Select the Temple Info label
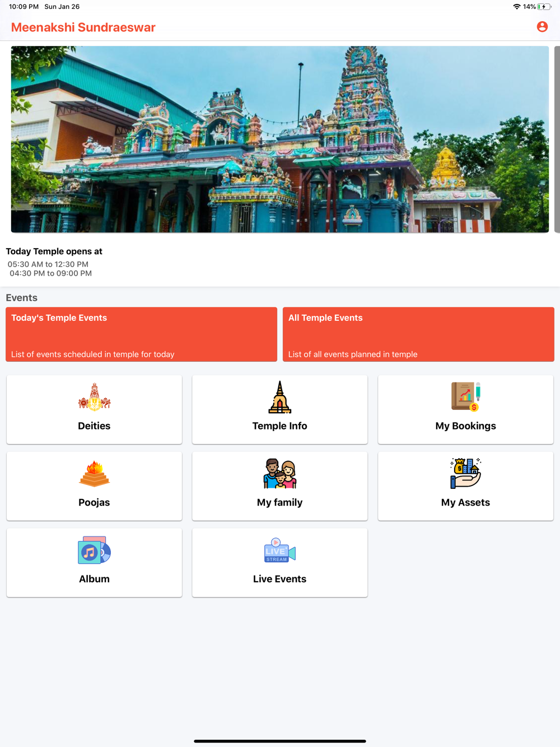The width and height of the screenshot is (560, 747). pyautogui.click(x=279, y=426)
